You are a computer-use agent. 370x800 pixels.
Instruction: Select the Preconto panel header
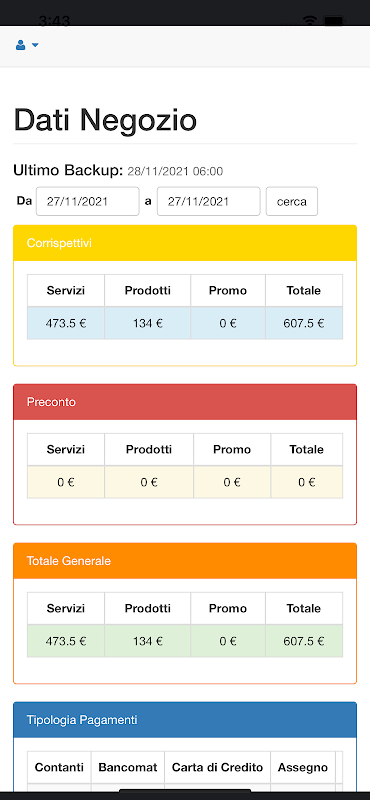click(185, 402)
